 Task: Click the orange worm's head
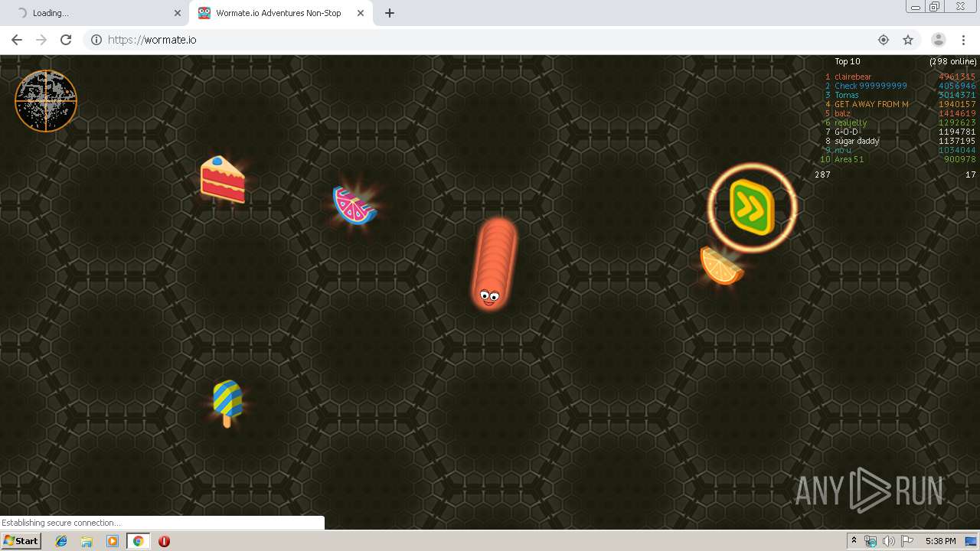[x=489, y=295]
